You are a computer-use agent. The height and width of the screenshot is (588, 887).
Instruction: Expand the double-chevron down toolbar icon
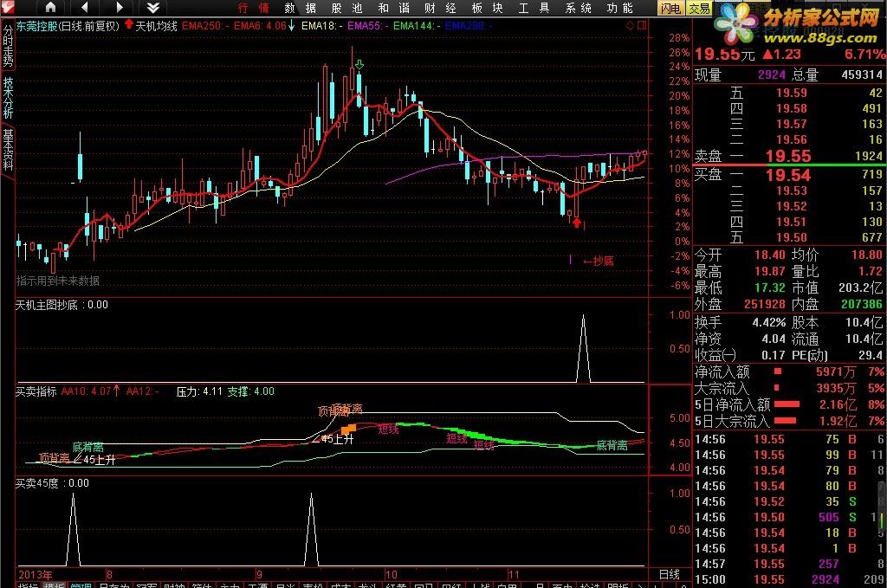point(153,7)
